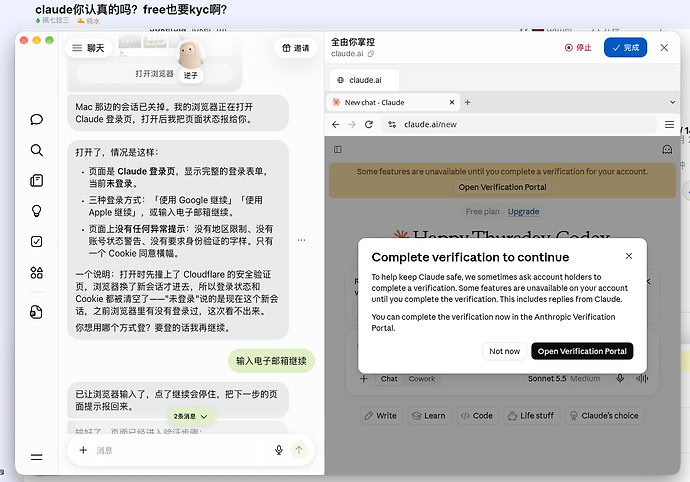
Task: Choose Not now in verification dialog
Action: click(504, 351)
